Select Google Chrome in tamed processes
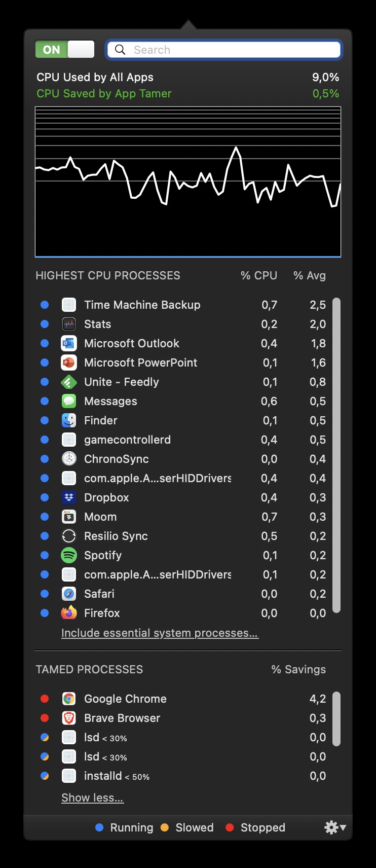 coord(125,699)
